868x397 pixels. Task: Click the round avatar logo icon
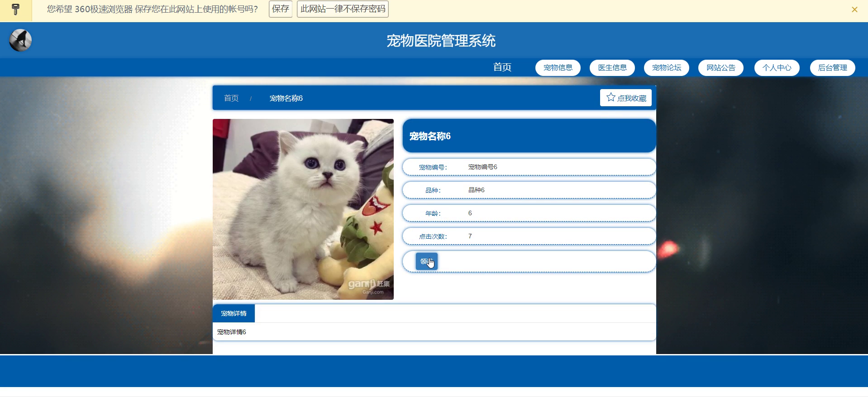tap(20, 40)
